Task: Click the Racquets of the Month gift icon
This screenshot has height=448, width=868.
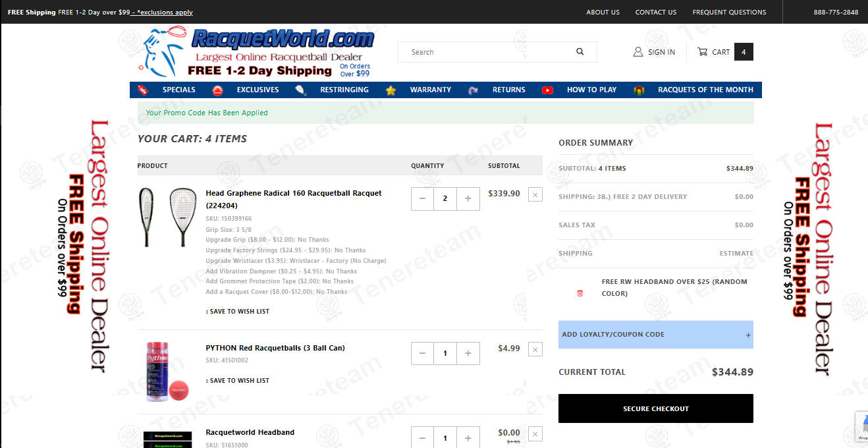Action: [638, 90]
